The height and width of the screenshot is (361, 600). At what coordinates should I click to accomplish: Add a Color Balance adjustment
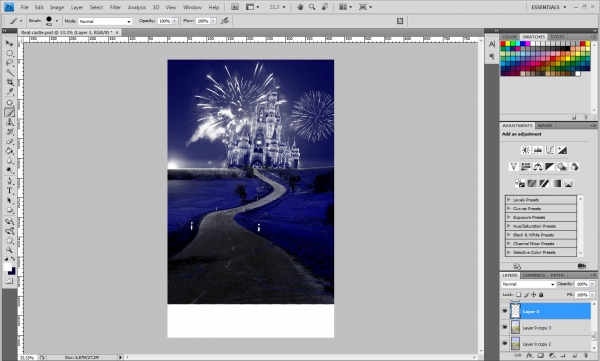[x=538, y=167]
